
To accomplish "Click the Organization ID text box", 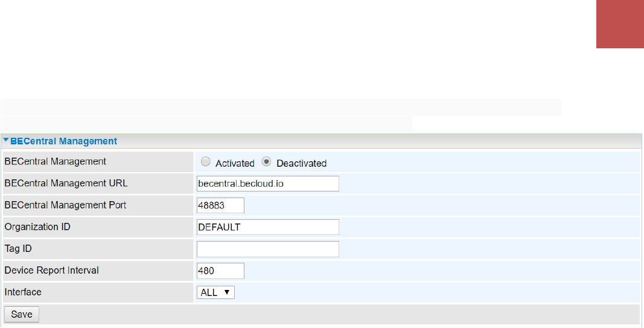I will click(x=267, y=227).
